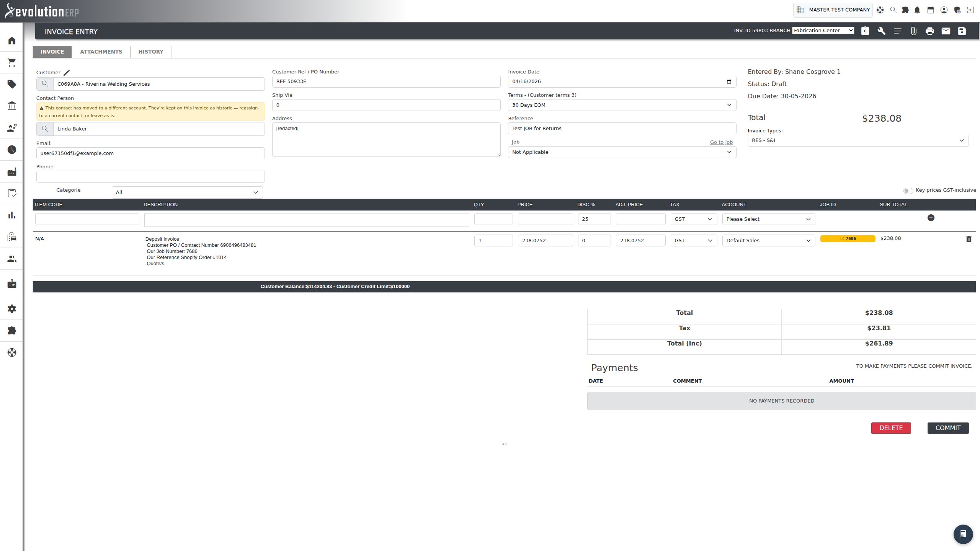
Task: Toggle Key prices GST-inclusive switch
Action: [x=908, y=191]
